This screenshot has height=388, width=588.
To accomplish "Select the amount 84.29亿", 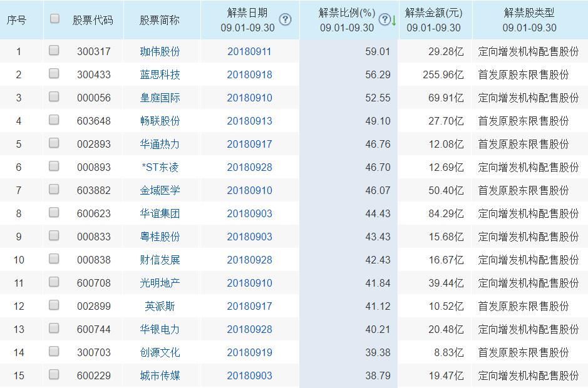I will pos(446,213).
